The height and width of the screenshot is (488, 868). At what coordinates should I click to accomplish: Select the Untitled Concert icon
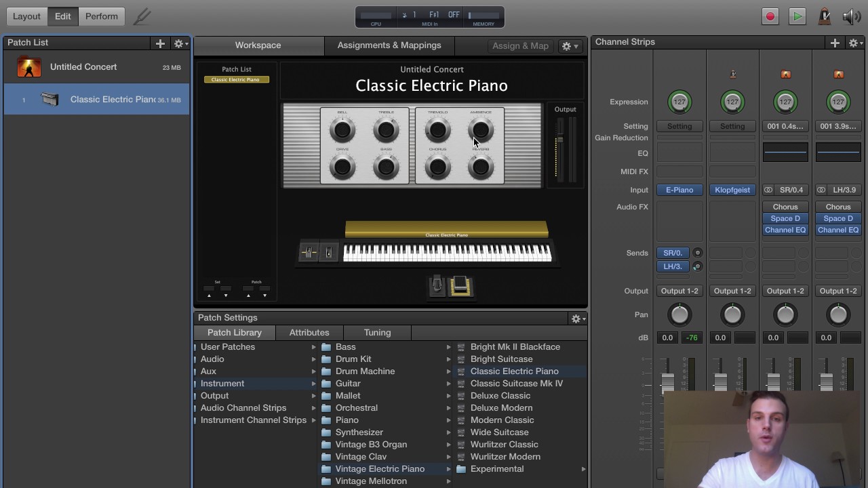coord(29,67)
